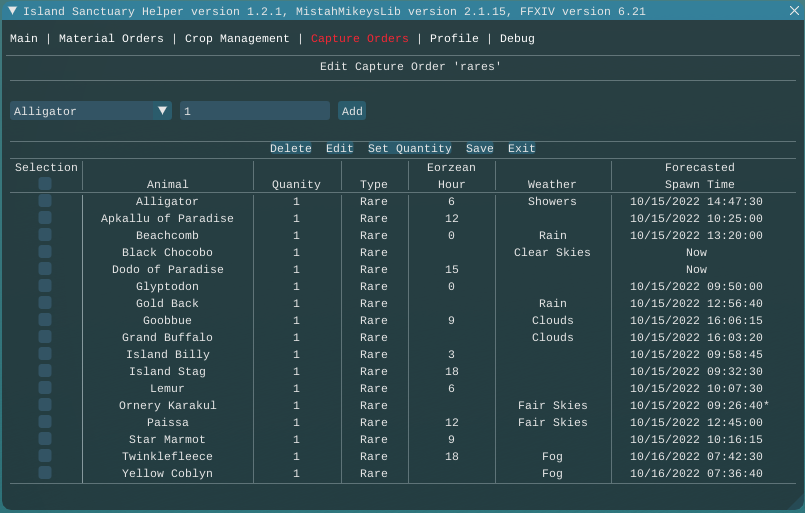Click the quantity input field
This screenshot has height=513, width=805.
254,111
